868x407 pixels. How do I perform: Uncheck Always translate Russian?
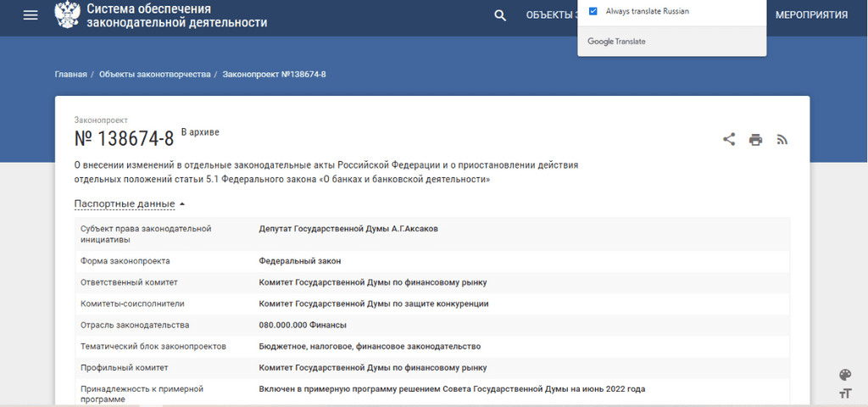[x=593, y=11]
